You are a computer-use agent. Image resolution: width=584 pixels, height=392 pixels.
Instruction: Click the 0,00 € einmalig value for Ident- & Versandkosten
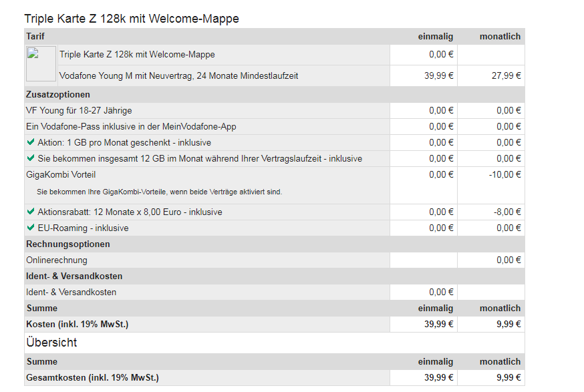point(441,292)
